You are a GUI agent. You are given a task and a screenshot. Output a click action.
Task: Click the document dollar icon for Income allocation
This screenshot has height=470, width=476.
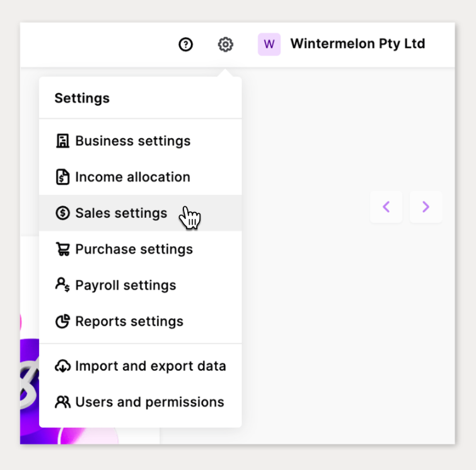tap(62, 177)
